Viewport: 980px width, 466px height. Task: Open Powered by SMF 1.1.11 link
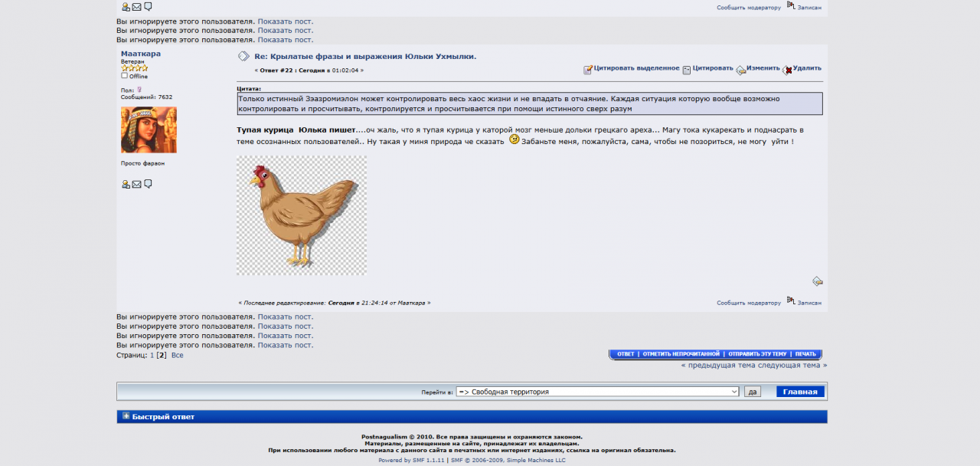click(x=412, y=461)
